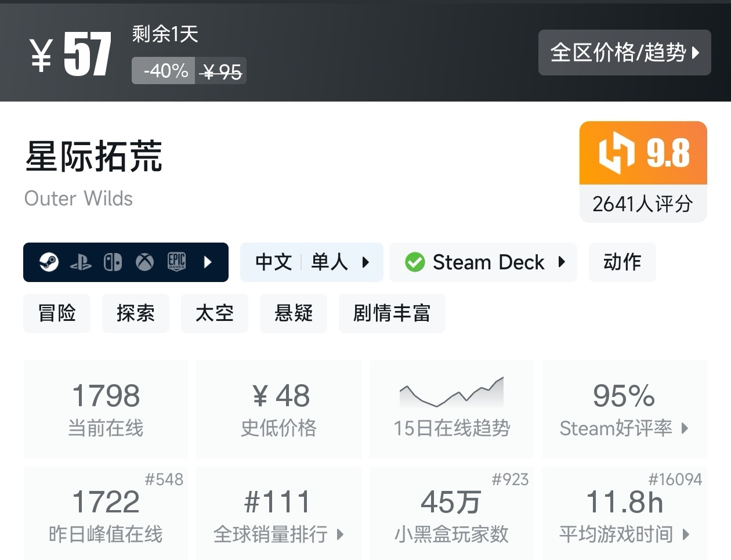
Task: Select the 冒险 genre tag
Action: point(57,313)
